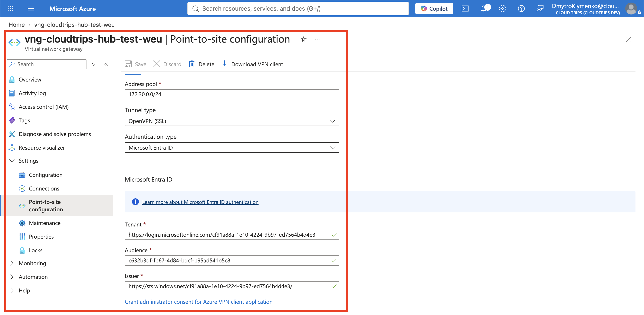Screen dimensions: 644x315
Task: Expand the Monitoring section
Action: [32, 263]
